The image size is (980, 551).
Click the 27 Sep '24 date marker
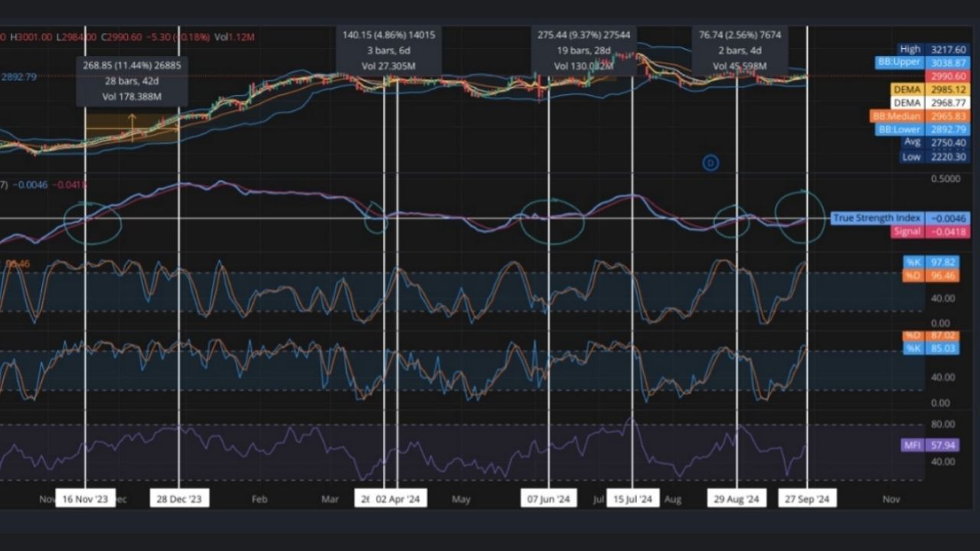807,499
